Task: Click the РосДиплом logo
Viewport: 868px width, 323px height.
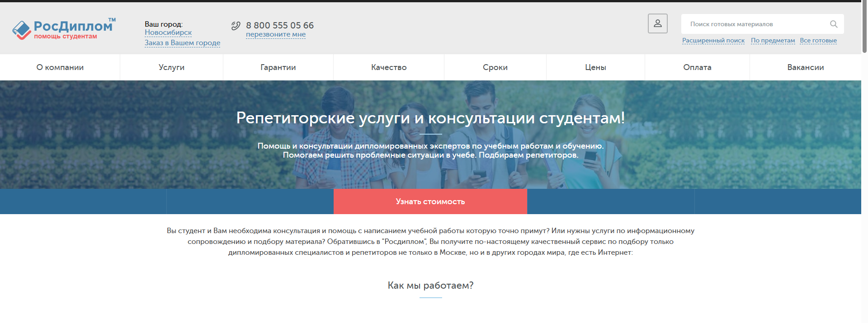Action: [64, 29]
